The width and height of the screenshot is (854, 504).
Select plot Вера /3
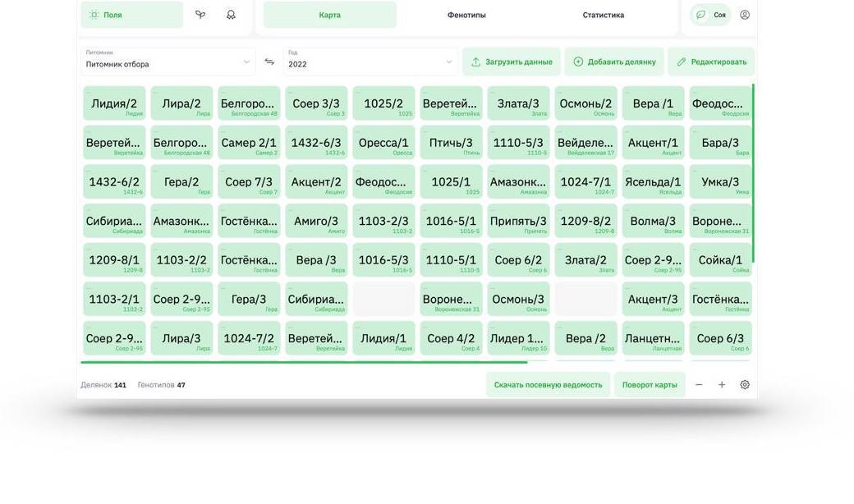pyautogui.click(x=316, y=260)
